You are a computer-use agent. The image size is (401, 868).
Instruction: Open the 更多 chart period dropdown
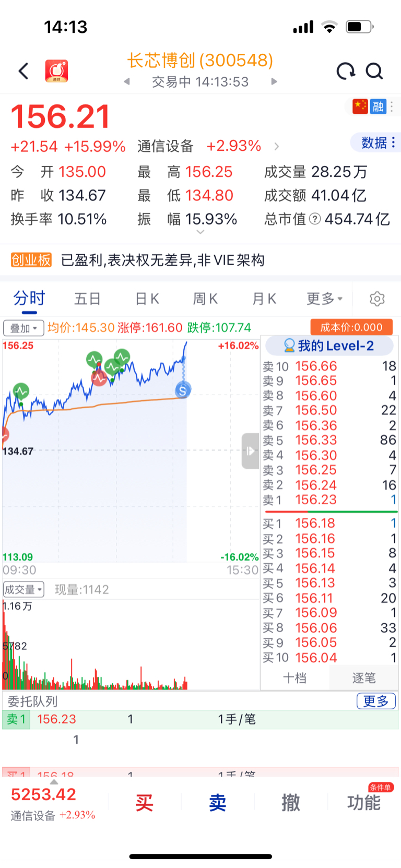pyautogui.click(x=324, y=299)
